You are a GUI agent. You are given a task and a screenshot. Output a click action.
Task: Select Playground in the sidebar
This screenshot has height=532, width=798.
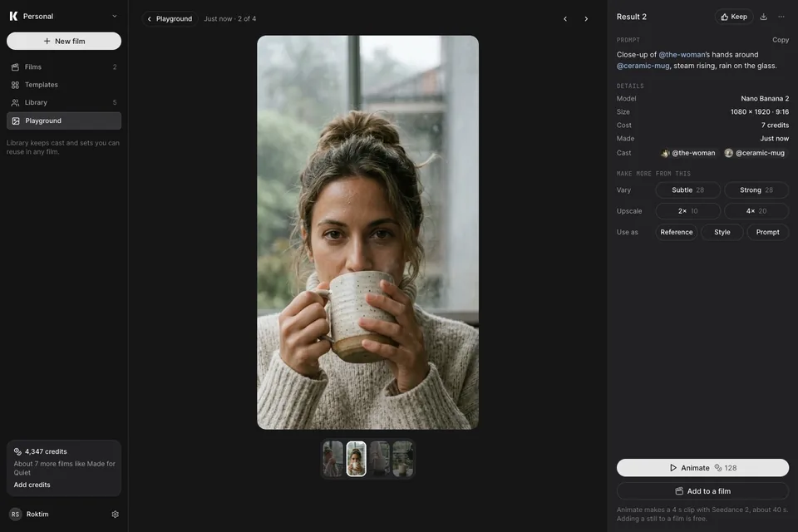[x=64, y=121]
